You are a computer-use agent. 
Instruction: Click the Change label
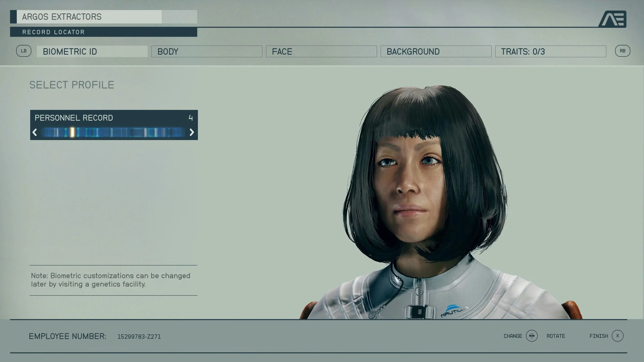[513, 336]
